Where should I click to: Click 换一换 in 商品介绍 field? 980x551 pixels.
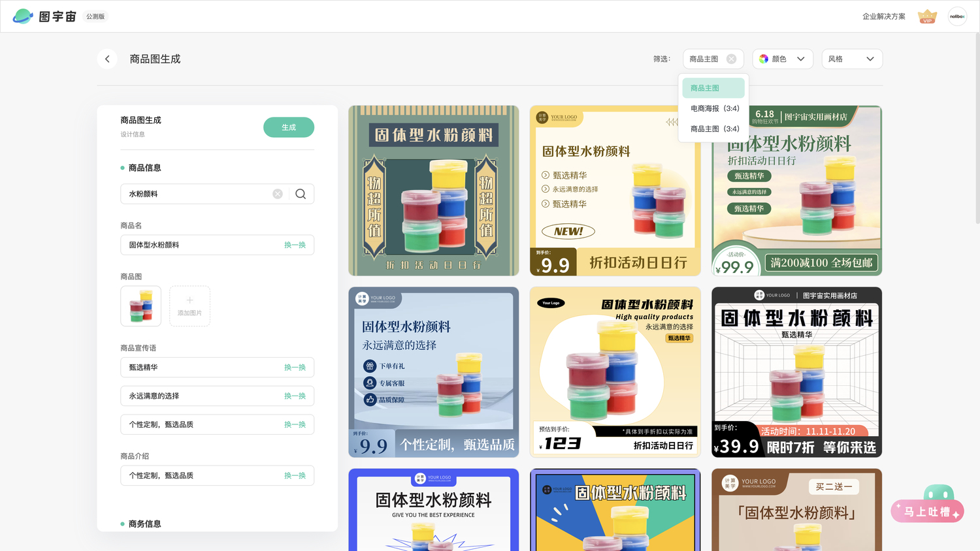click(295, 475)
